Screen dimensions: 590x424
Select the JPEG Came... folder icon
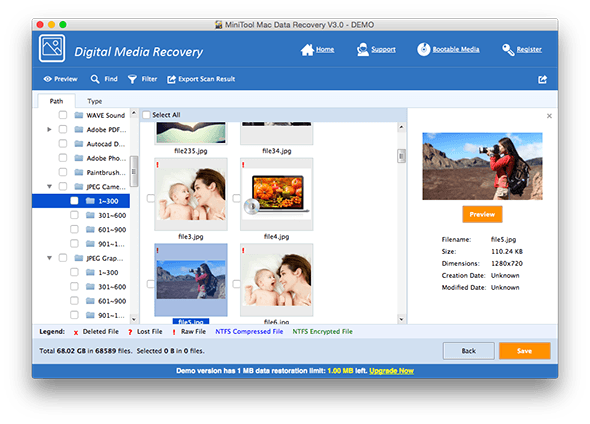(79, 187)
